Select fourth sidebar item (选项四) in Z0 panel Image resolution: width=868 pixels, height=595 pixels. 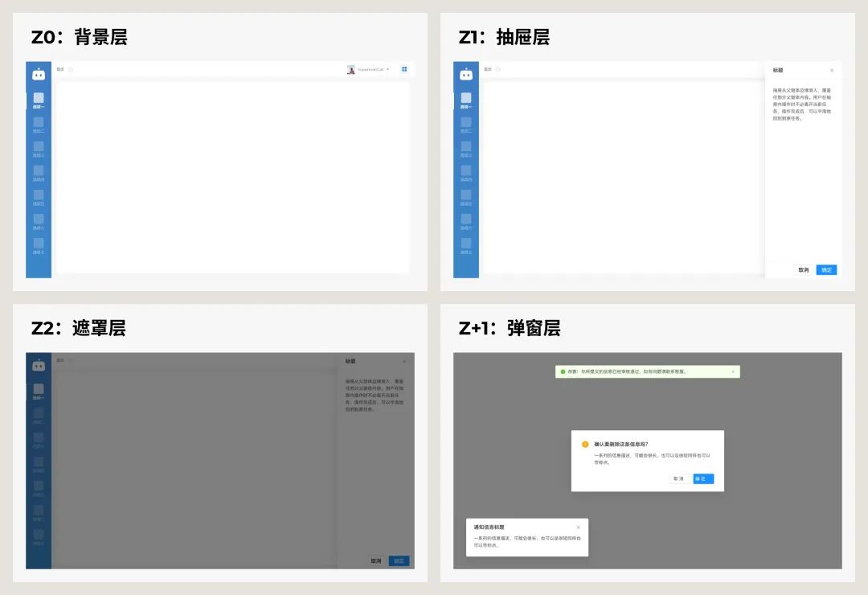point(39,174)
